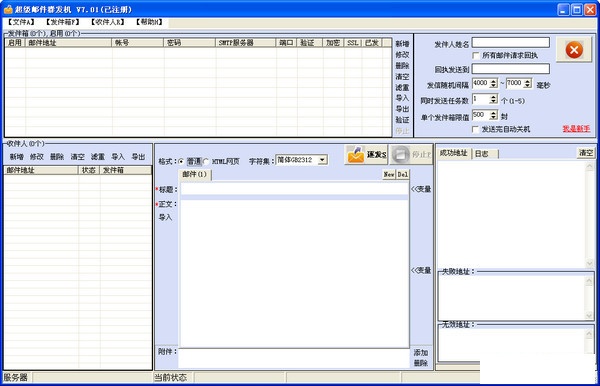Open the 【发件箱F】 menu
Viewport: 600px width, 386px height.
click(x=63, y=22)
